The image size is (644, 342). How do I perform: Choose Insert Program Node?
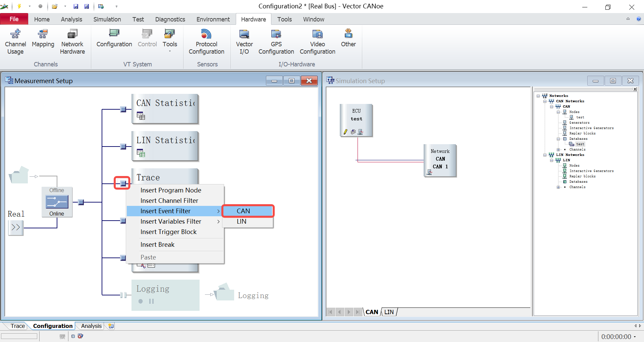(x=175, y=190)
